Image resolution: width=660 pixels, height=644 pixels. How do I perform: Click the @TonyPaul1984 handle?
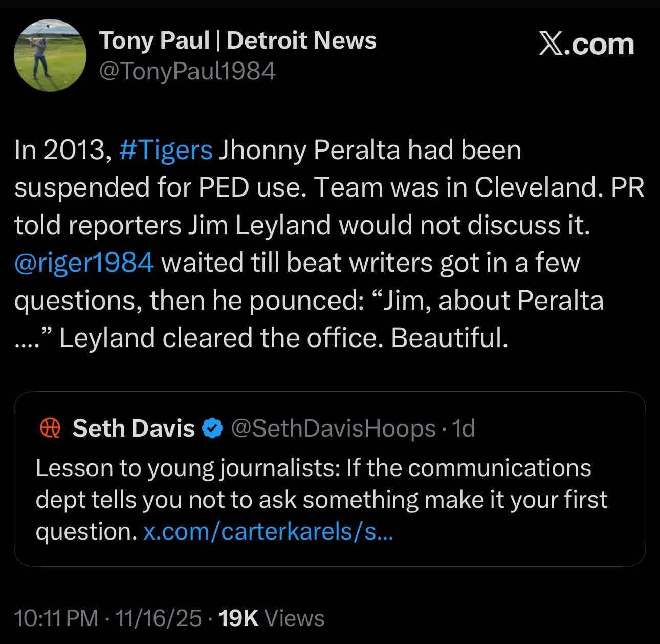click(x=187, y=71)
